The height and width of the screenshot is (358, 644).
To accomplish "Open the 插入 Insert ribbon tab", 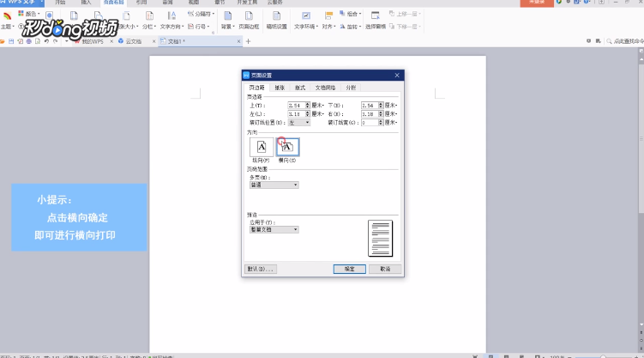I will [x=87, y=3].
